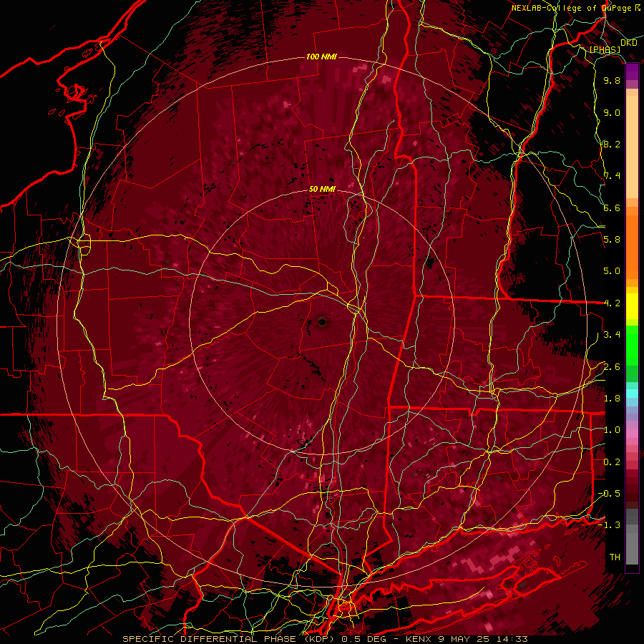Click the 0.2 value on color scale
The image size is (644, 644).
612,462
